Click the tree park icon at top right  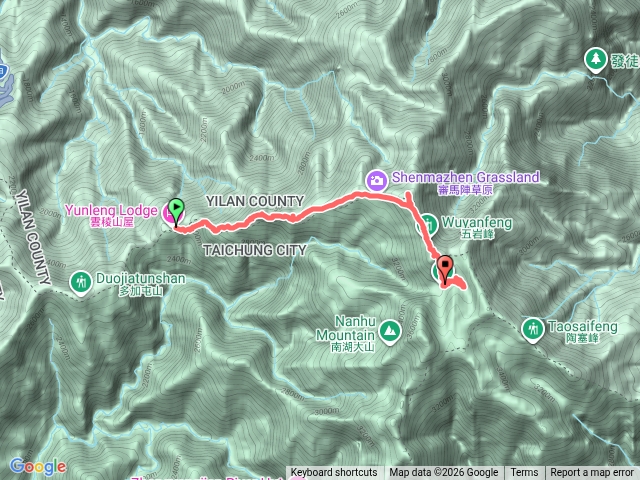pyautogui.click(x=596, y=60)
